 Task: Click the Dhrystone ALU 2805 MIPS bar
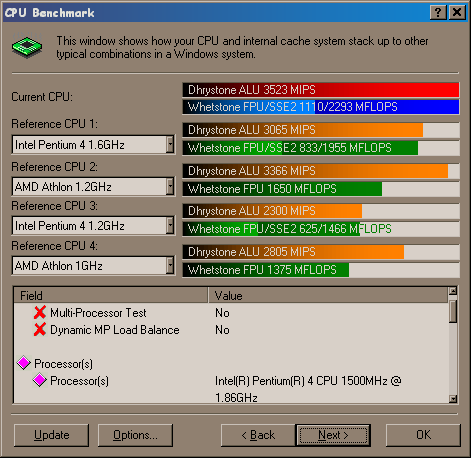tap(321, 252)
